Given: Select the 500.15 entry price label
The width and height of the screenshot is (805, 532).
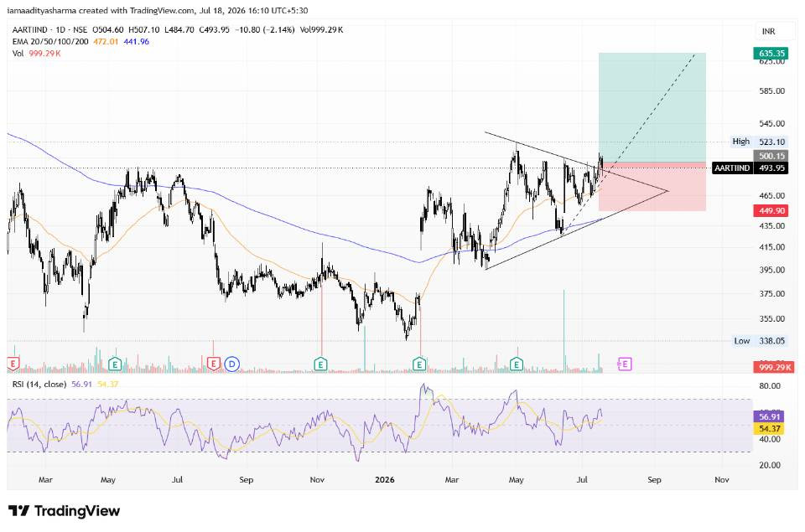Looking at the screenshot, I should (771, 156).
